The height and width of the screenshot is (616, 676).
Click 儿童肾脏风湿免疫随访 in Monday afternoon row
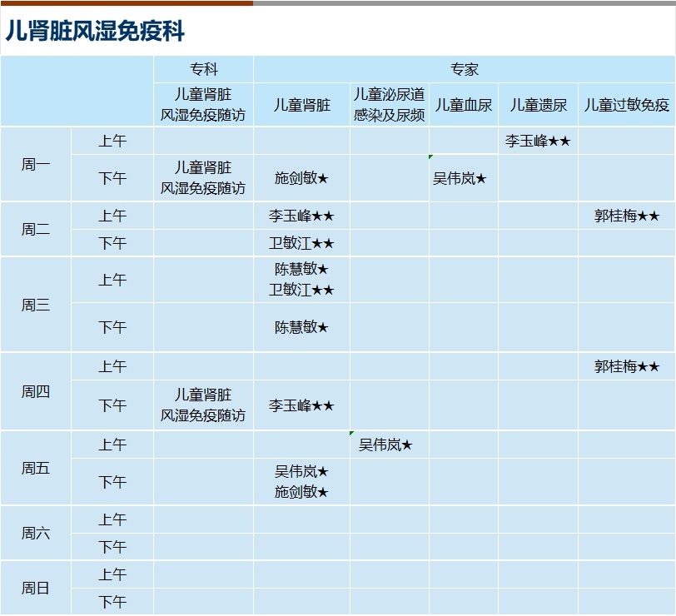coord(203,177)
